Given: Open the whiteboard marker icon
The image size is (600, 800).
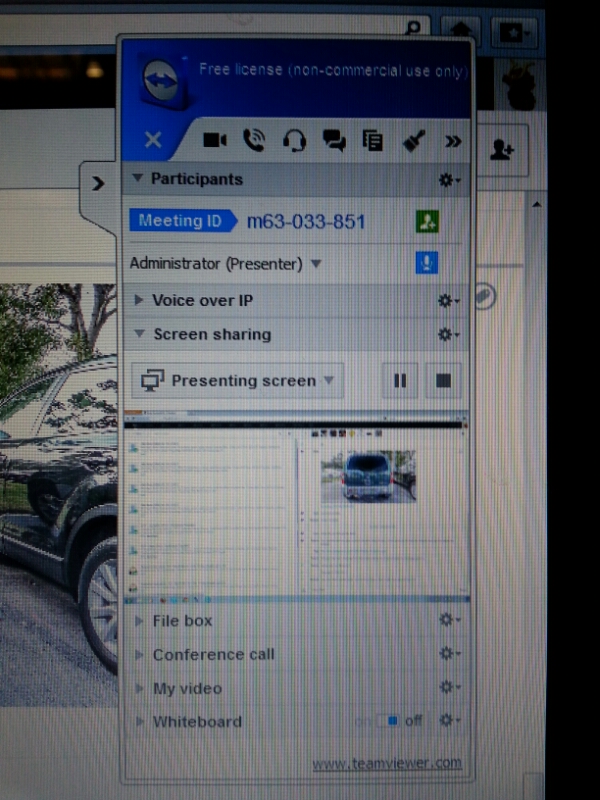Looking at the screenshot, I should (x=414, y=141).
